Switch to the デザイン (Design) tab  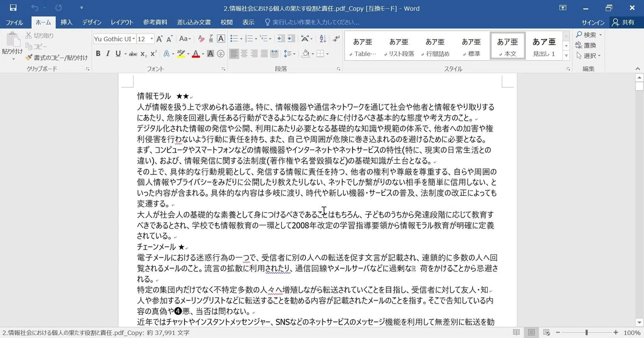tap(92, 23)
